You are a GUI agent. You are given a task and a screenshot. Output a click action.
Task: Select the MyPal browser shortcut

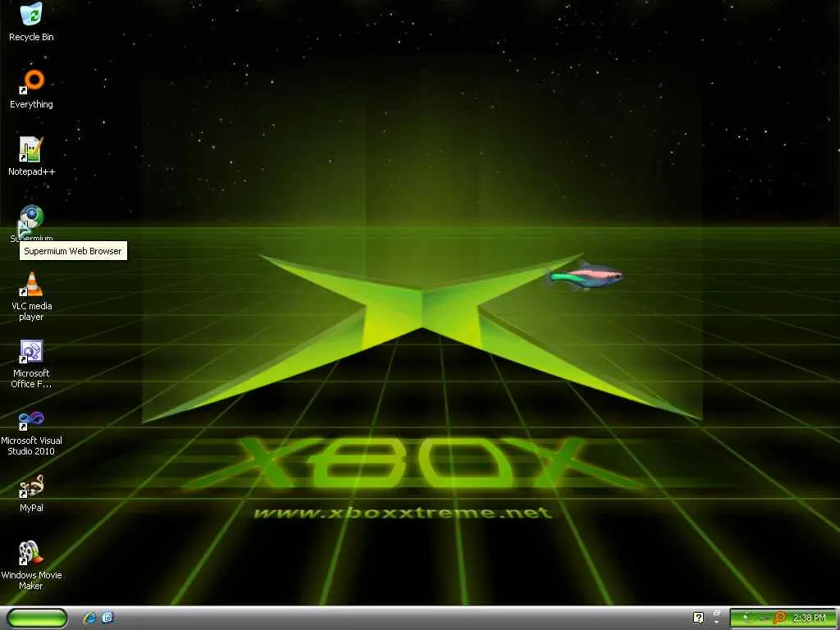point(31,493)
